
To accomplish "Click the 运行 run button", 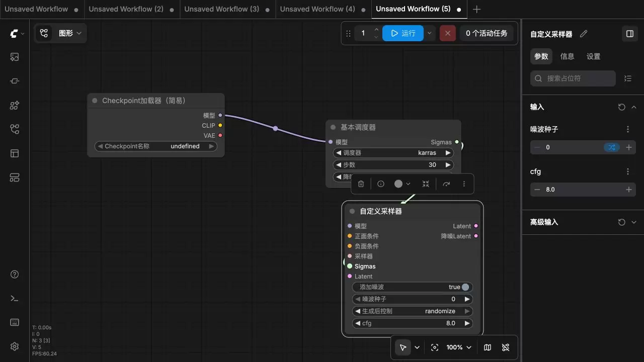I will pos(403,33).
